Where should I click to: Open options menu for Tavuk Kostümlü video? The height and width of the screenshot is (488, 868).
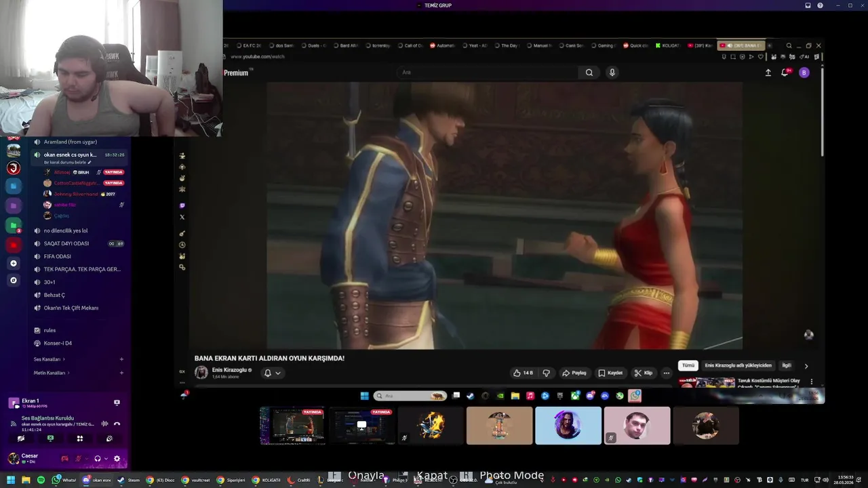[x=811, y=382]
